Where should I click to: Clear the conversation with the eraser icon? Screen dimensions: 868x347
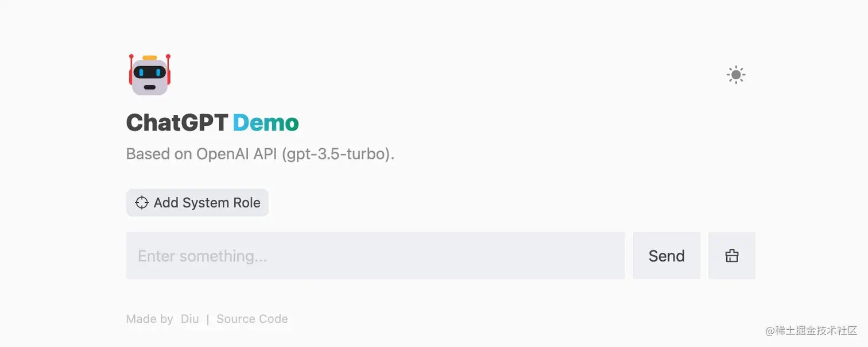coord(731,256)
